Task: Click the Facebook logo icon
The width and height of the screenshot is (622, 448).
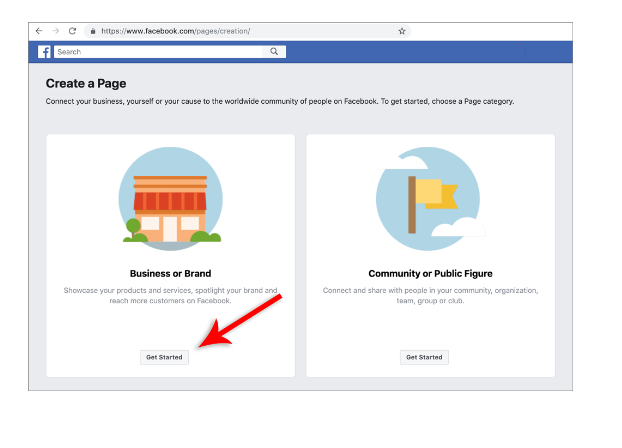Action: pyautogui.click(x=44, y=52)
